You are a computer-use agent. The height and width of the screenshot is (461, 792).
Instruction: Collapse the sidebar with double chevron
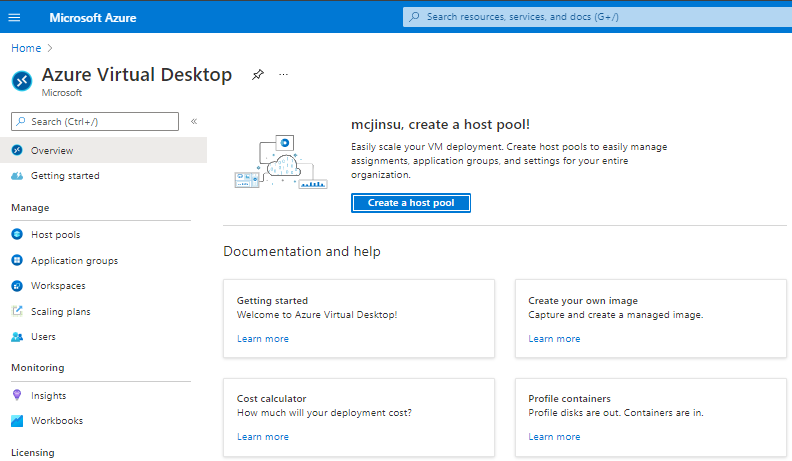tap(194, 121)
